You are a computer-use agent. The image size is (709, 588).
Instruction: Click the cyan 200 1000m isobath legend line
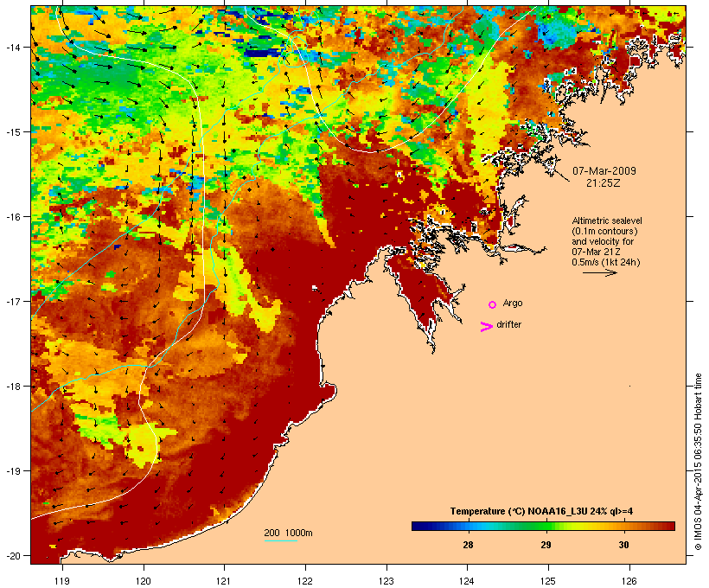280,540
